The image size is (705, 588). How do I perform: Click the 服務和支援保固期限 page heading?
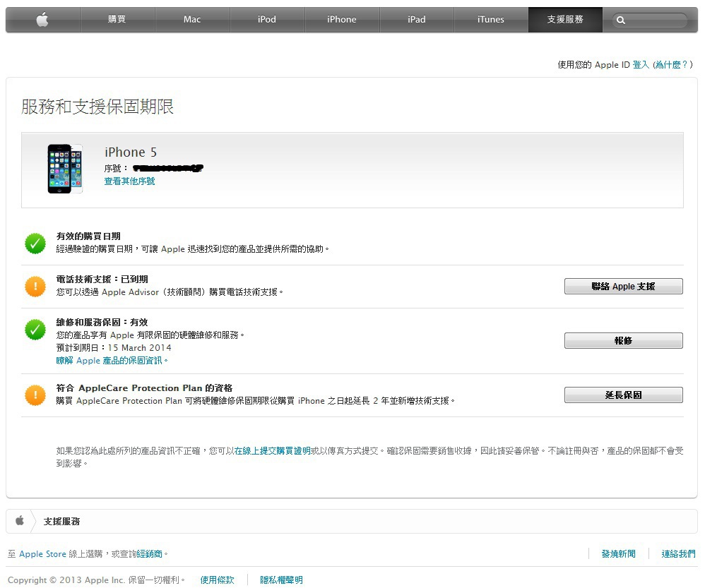97,107
